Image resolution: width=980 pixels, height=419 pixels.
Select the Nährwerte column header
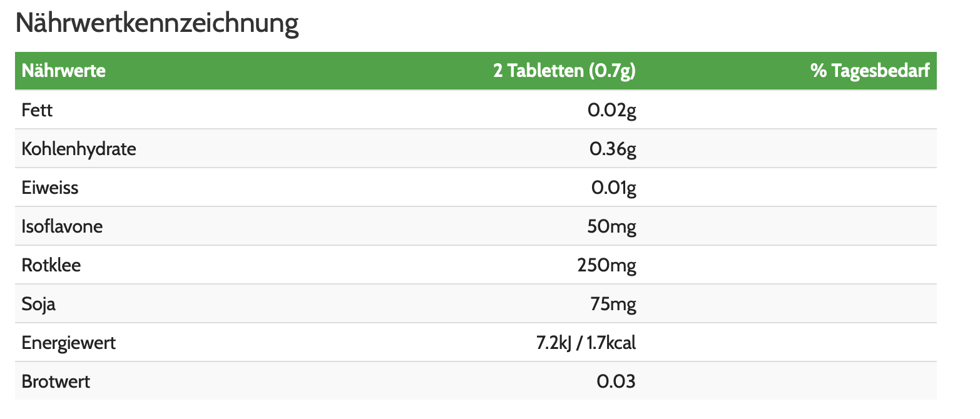tap(63, 71)
